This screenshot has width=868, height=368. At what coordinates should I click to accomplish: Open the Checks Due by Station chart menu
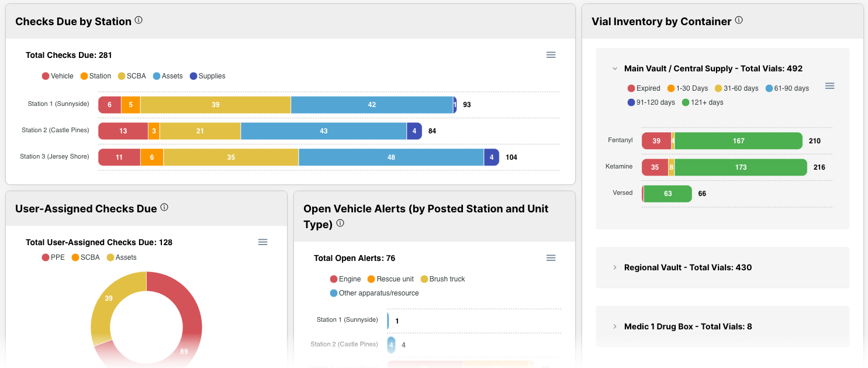(x=551, y=55)
